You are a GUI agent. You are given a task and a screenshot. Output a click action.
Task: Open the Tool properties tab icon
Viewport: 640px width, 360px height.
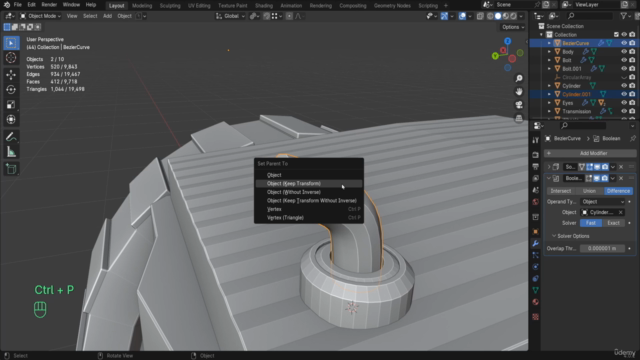click(536, 140)
